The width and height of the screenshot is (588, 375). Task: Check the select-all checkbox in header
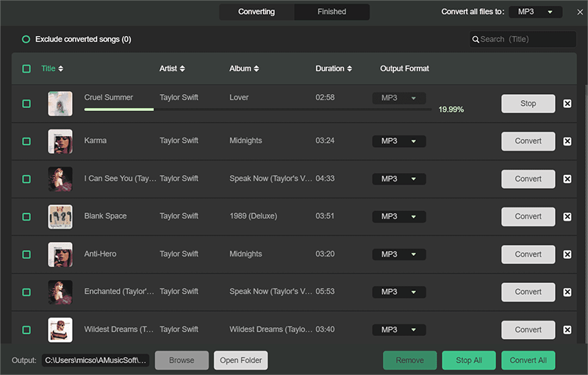click(26, 68)
